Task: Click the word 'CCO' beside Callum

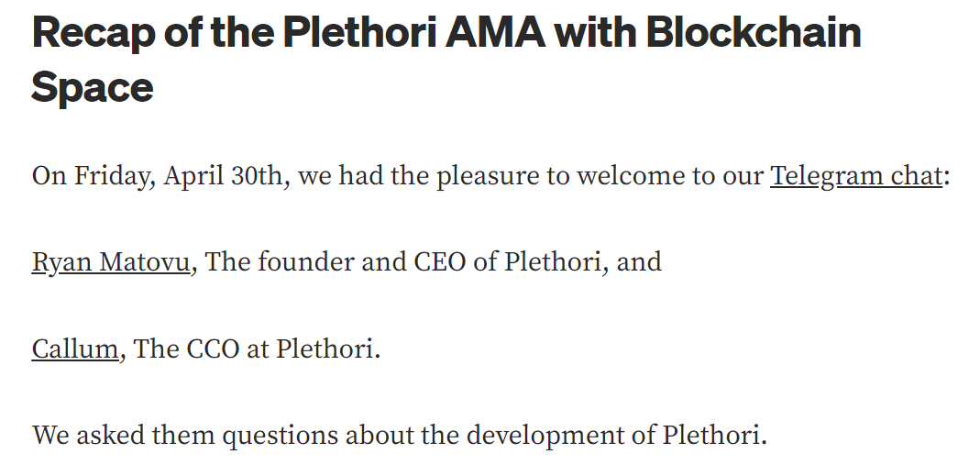Action: click(210, 349)
